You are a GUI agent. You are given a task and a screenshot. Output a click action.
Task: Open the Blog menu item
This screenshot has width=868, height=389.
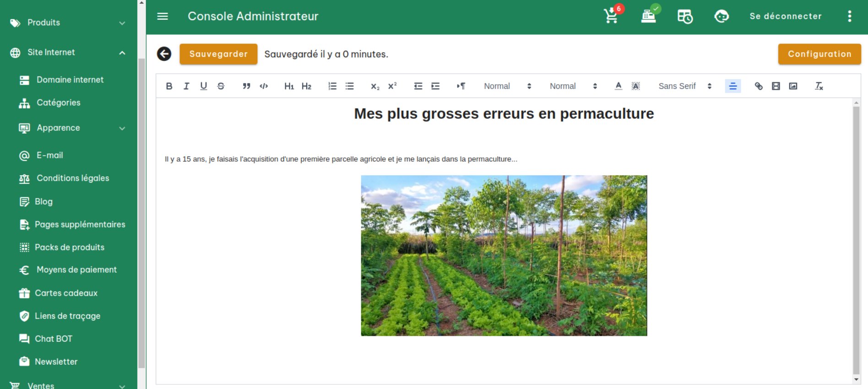pos(43,201)
